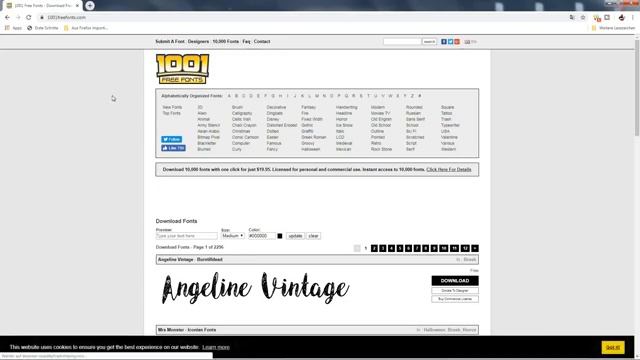
Task: Open the Size Medium dropdown
Action: (233, 236)
